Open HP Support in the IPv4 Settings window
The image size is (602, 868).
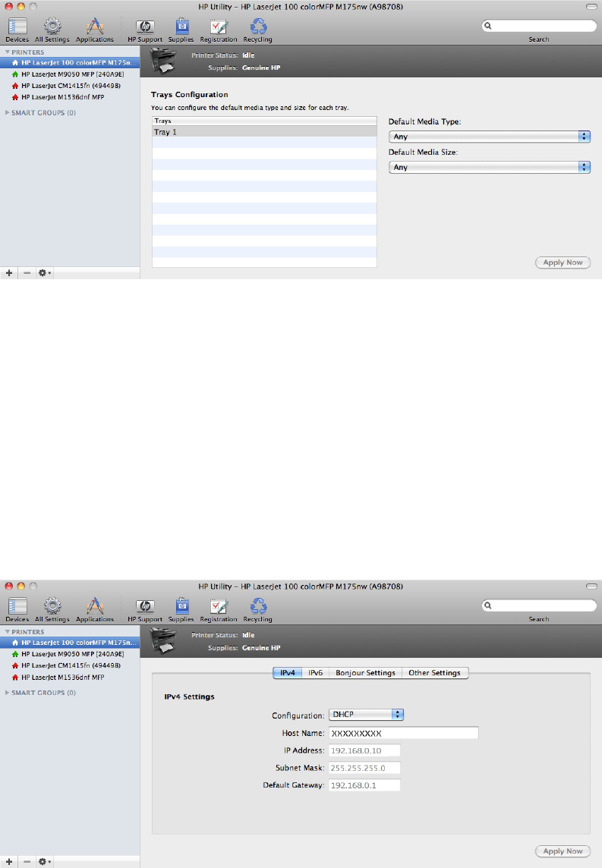145,609
